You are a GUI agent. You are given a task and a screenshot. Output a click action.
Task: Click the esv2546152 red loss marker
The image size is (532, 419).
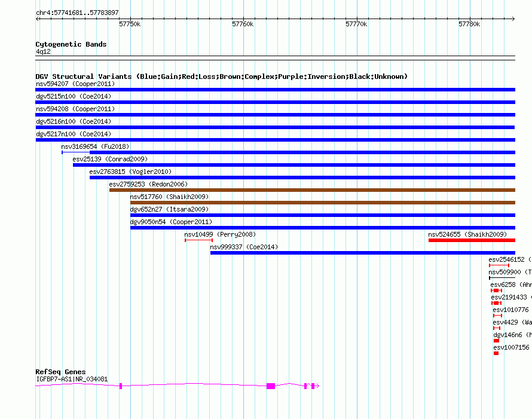click(499, 265)
